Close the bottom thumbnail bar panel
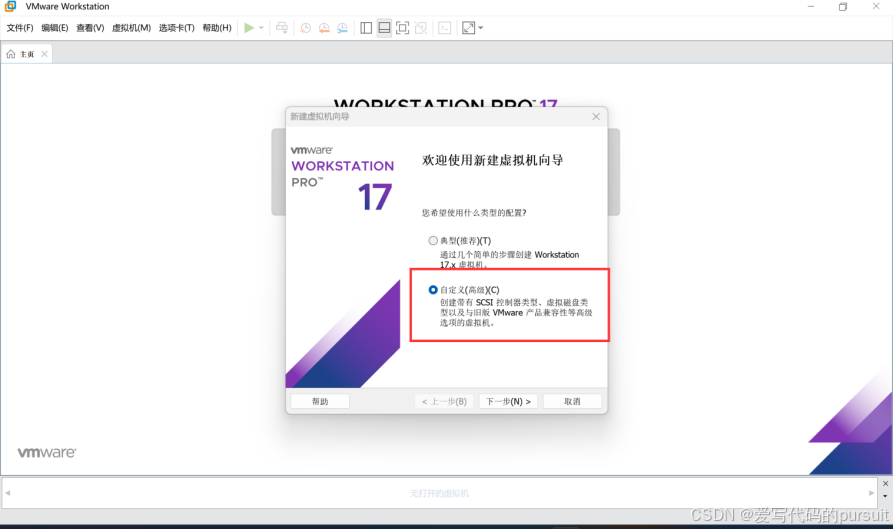This screenshot has height=530, width=893. [885, 484]
